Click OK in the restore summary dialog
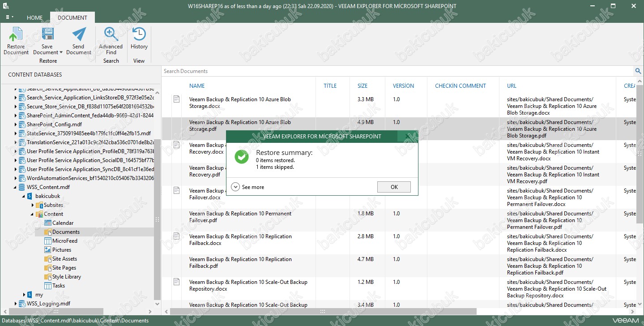This screenshot has width=644, height=326. pyautogui.click(x=394, y=187)
